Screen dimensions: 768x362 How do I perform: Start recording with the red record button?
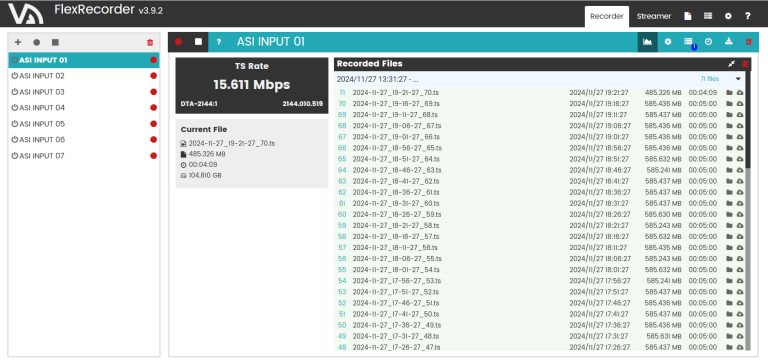coord(178,42)
